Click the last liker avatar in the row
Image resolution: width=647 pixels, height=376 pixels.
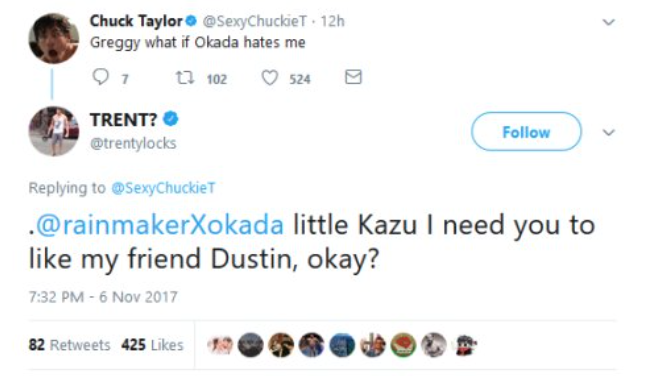coord(465,345)
